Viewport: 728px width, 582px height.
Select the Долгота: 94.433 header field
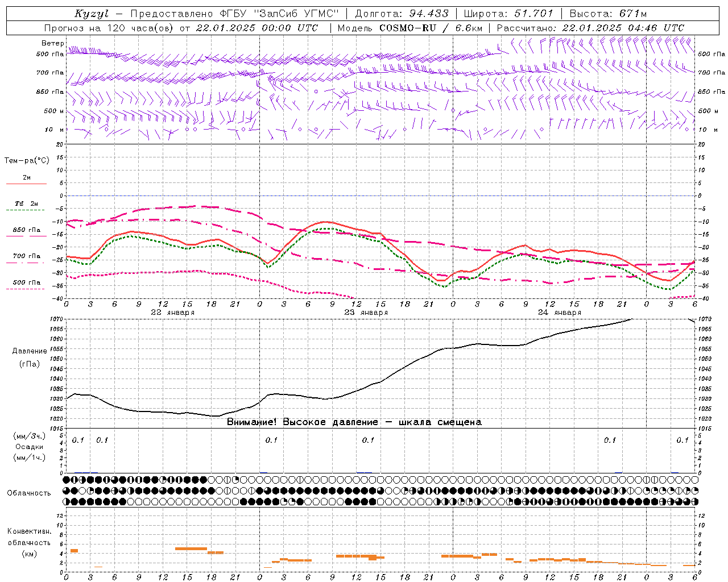(402, 14)
